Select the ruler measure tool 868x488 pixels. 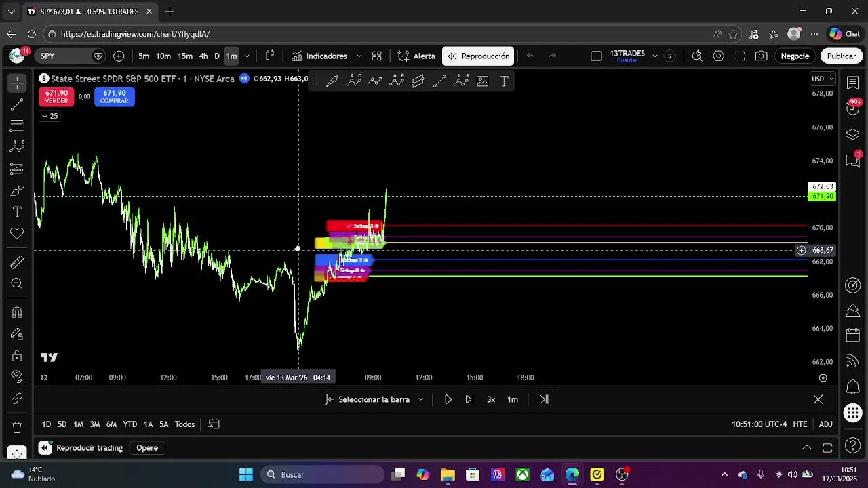pos(17,262)
